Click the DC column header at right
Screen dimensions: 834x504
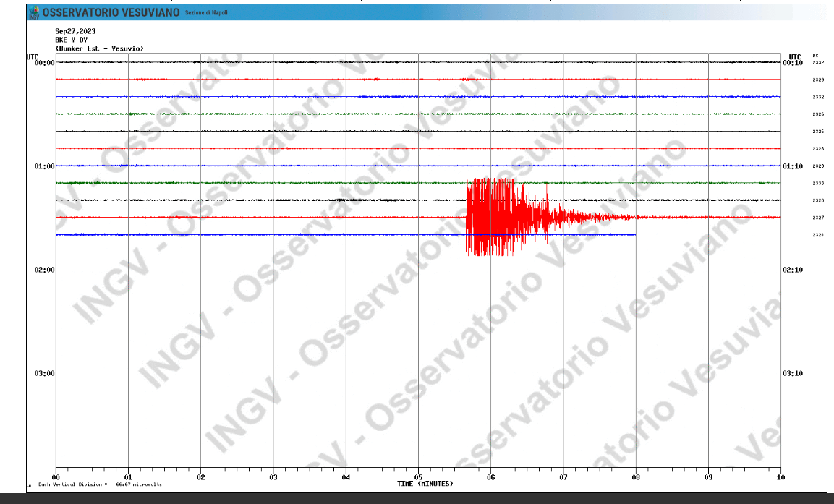click(815, 55)
